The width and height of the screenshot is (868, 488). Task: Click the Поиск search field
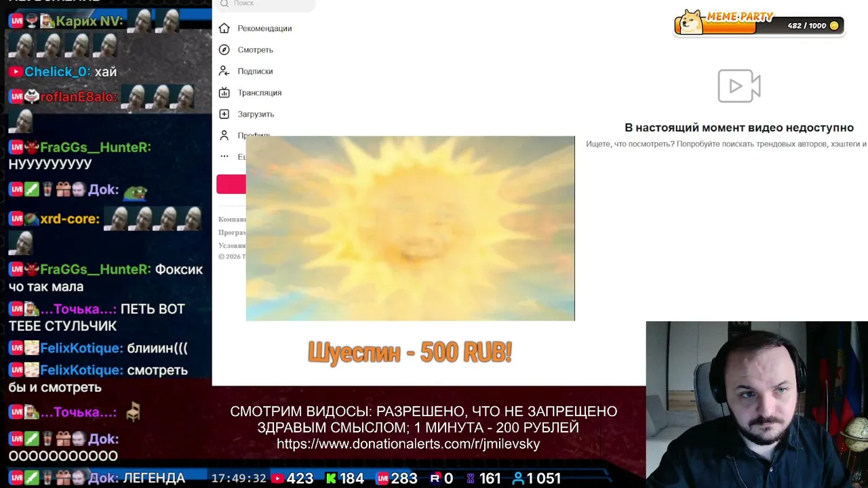coord(267,4)
